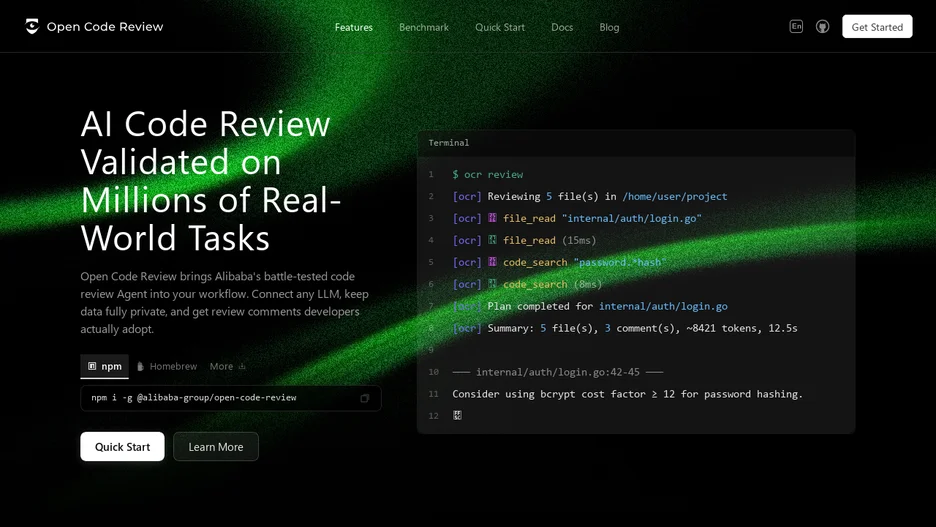936x527 pixels.
Task: Click the Terminal panel title
Action: [449, 143]
